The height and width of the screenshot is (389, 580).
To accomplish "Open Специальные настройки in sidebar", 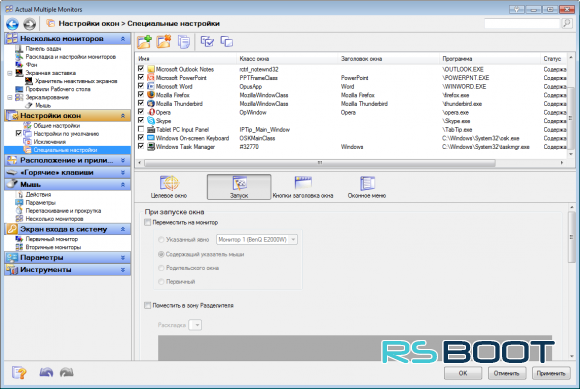I will click(x=65, y=150).
